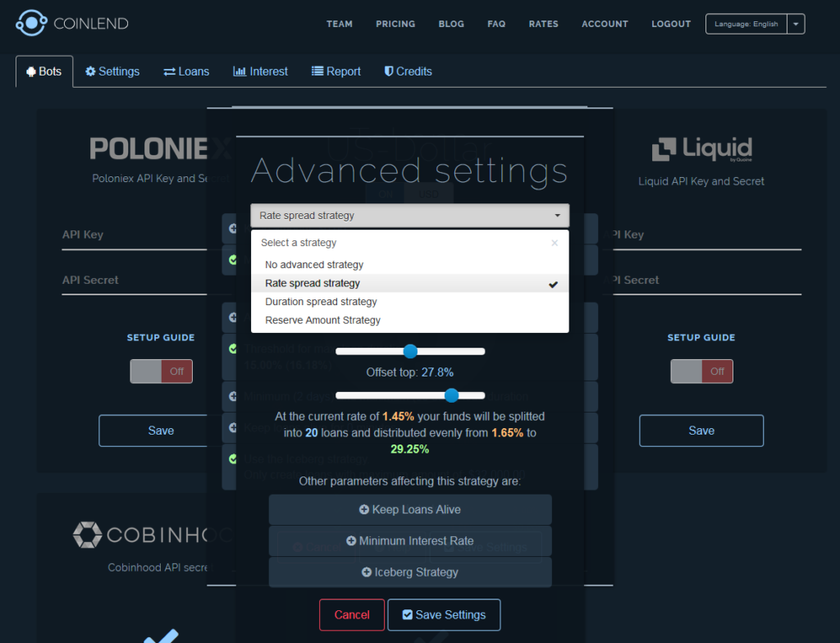Open the Report tab
The image size is (840, 643).
pos(336,71)
